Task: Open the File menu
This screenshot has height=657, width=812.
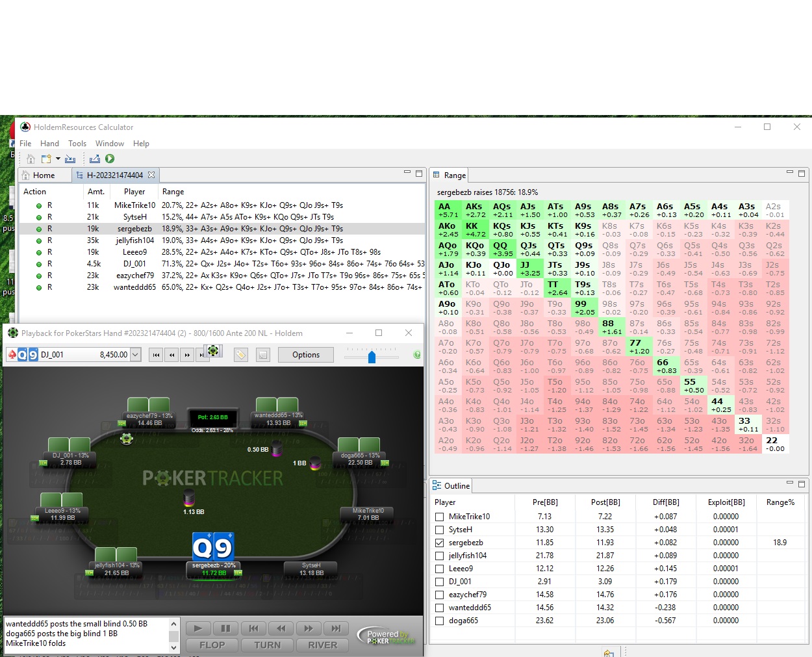Action: tap(25, 144)
